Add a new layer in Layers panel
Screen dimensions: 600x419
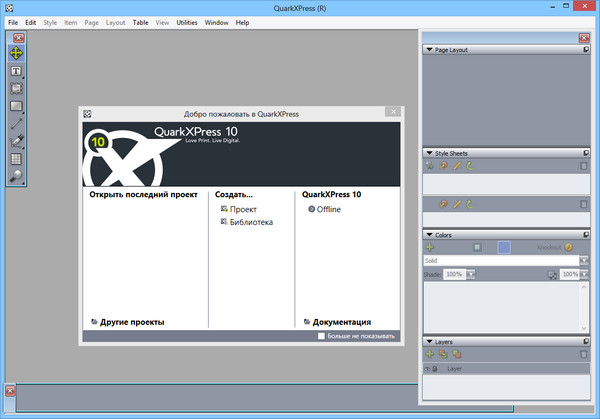pyautogui.click(x=430, y=354)
